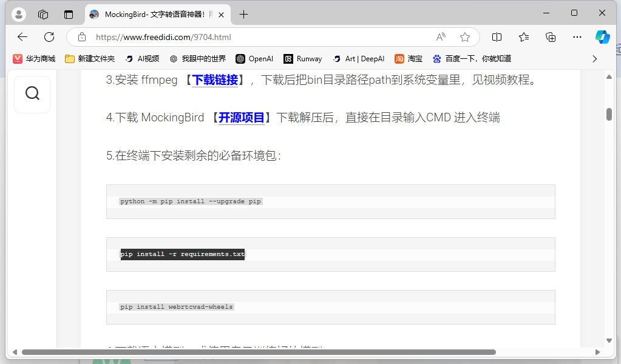621x364 pixels.
Task: Add this page to favorites star
Action: 465,37
